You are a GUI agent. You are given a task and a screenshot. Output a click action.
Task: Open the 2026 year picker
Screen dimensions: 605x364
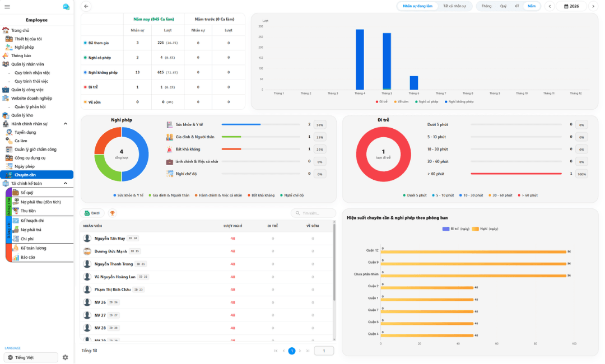(571, 6)
